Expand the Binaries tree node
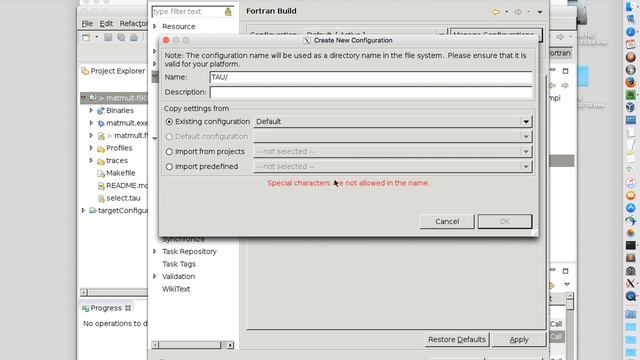640x360 pixels. (91, 110)
